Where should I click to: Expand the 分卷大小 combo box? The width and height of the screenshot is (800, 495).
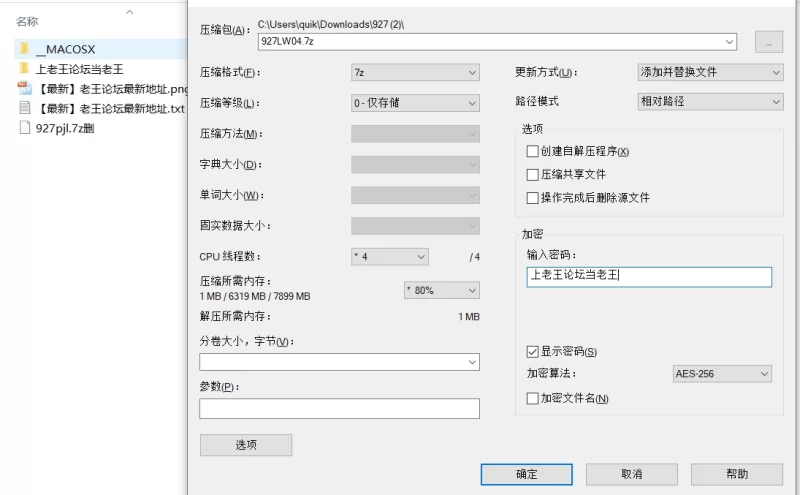pyautogui.click(x=472, y=362)
